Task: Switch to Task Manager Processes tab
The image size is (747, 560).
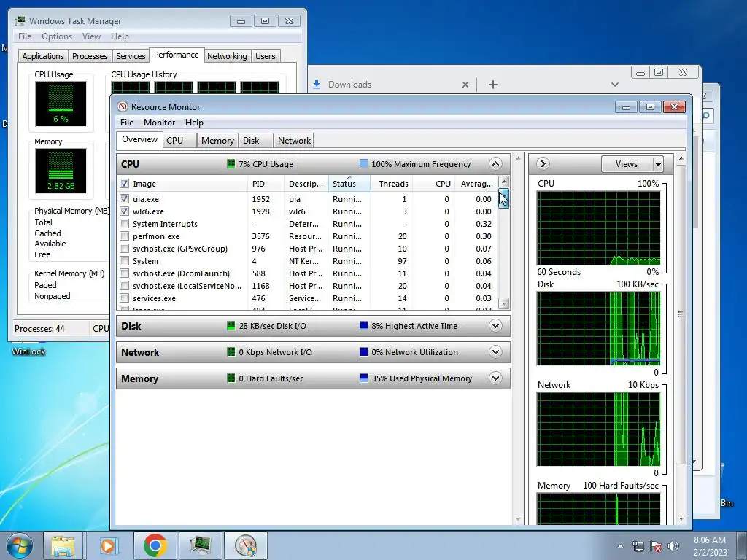Action: (90, 56)
